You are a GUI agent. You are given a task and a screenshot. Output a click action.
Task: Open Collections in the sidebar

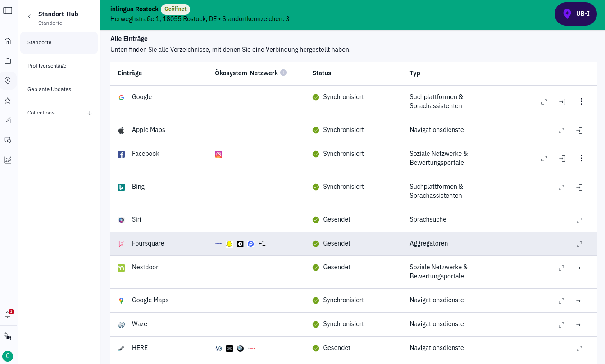coord(59,113)
